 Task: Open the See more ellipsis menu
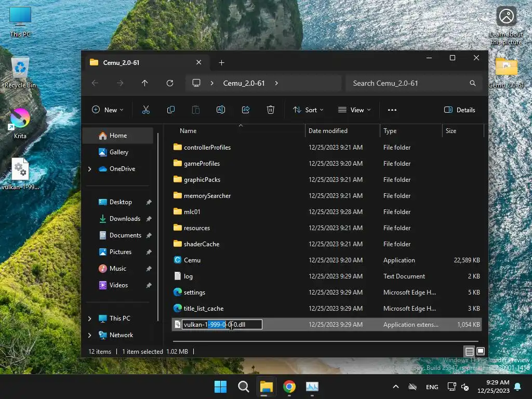pos(392,110)
